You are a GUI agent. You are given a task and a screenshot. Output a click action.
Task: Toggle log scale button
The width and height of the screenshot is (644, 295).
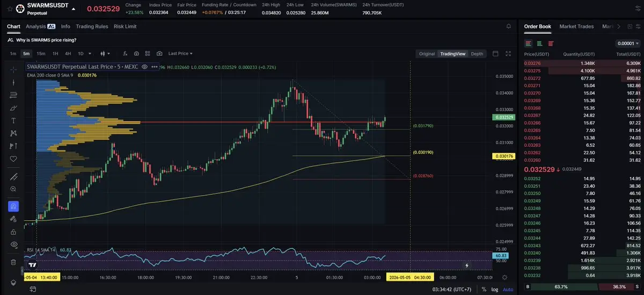pyautogui.click(x=495, y=289)
